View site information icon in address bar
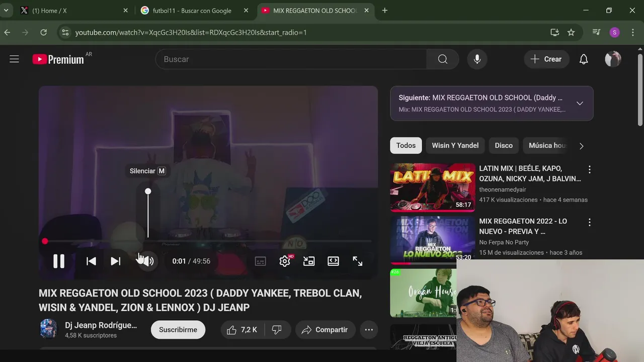Viewport: 644px width, 362px height. (x=65, y=32)
